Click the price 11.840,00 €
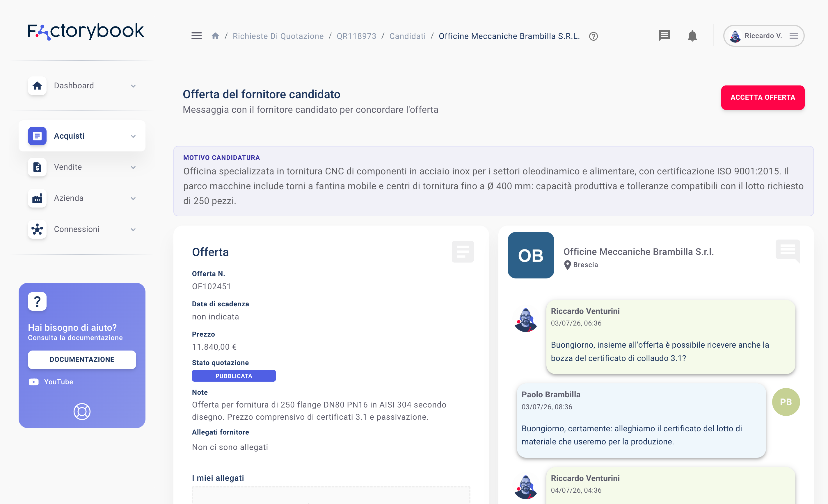 (x=214, y=347)
